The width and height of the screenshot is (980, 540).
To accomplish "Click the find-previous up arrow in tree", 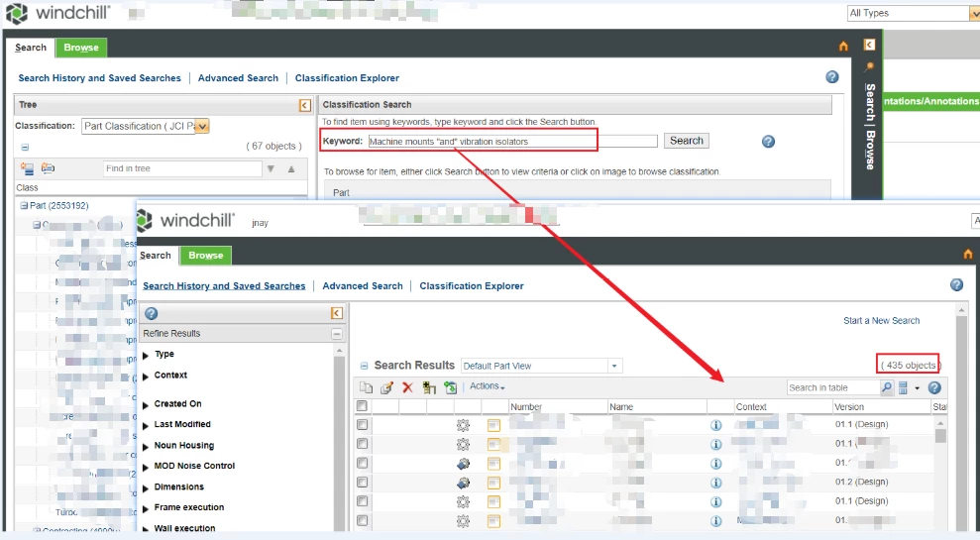I will tap(291, 168).
